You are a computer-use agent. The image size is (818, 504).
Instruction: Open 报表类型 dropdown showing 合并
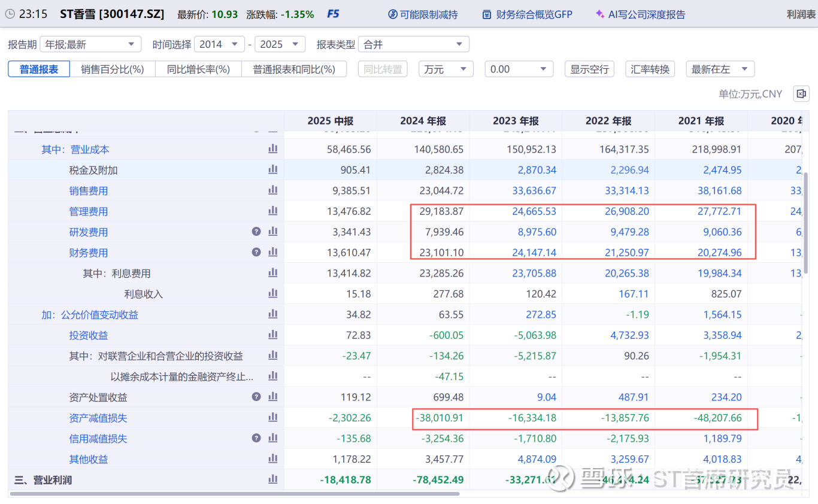pyautogui.click(x=414, y=44)
